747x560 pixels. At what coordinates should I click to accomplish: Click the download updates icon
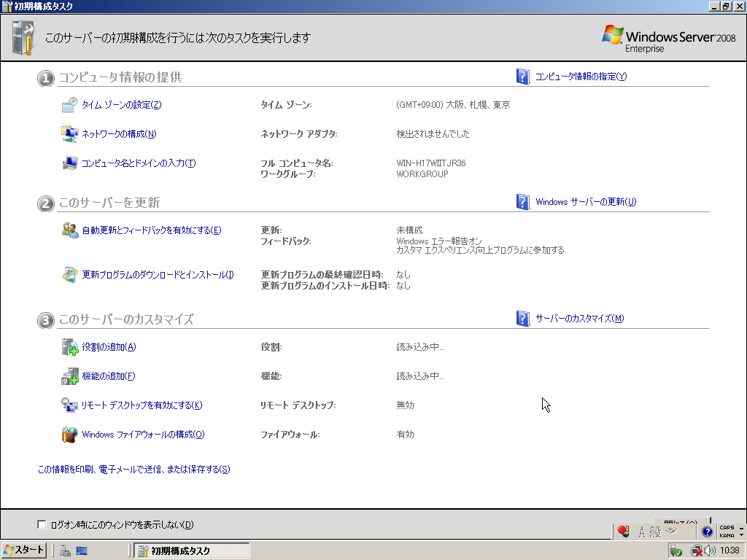[x=69, y=275]
